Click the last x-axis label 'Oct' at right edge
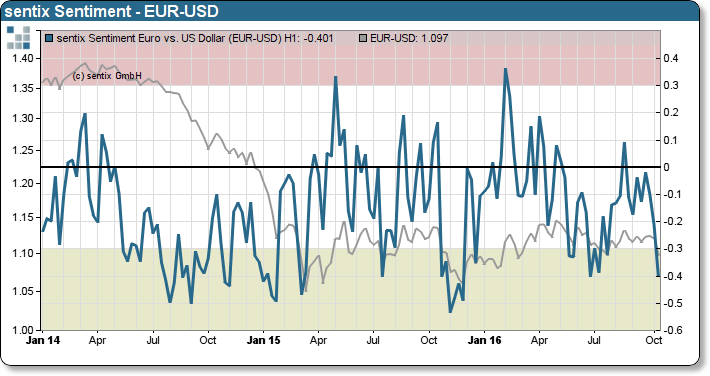This screenshot has height=376, width=710. coord(654,340)
